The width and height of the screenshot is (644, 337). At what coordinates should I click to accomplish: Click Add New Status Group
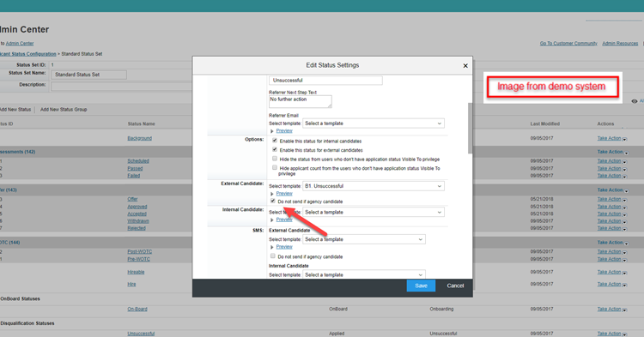64,110
